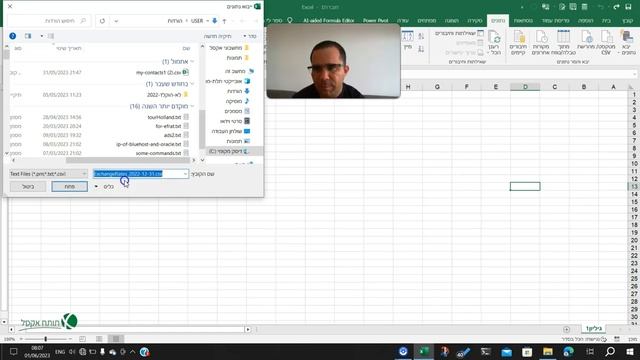
Task: Click the Excel icon in the taskbar
Action: pyautogui.click(x=424, y=351)
